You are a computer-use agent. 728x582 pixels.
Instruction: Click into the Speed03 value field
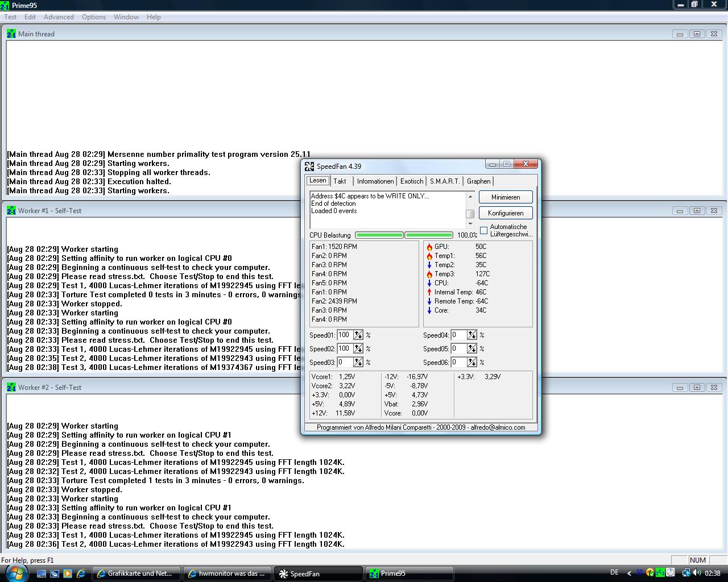coord(345,363)
